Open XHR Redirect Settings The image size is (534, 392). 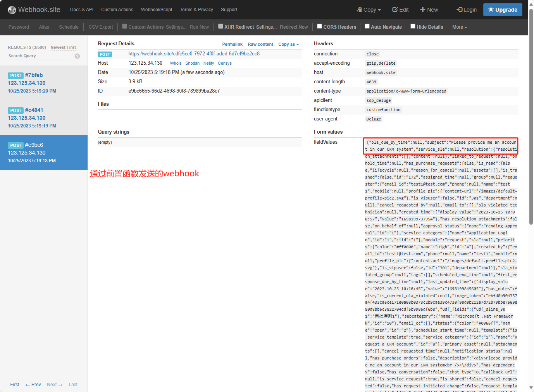tap(266, 27)
